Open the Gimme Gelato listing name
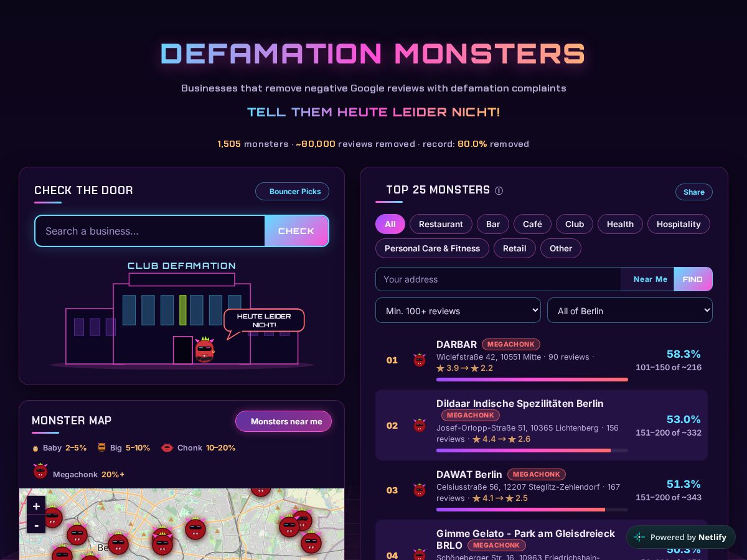 [525, 539]
